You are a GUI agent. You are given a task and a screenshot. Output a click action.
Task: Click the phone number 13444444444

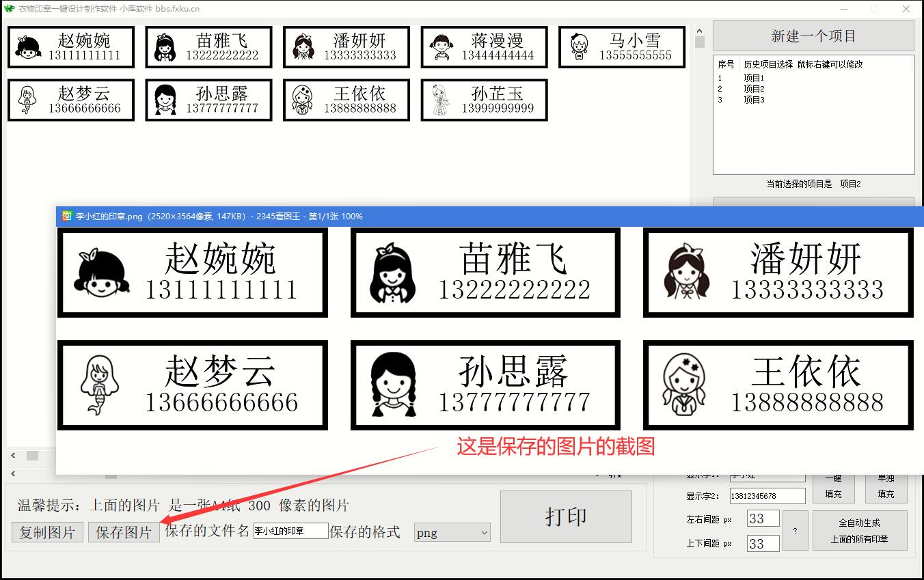coord(498,55)
